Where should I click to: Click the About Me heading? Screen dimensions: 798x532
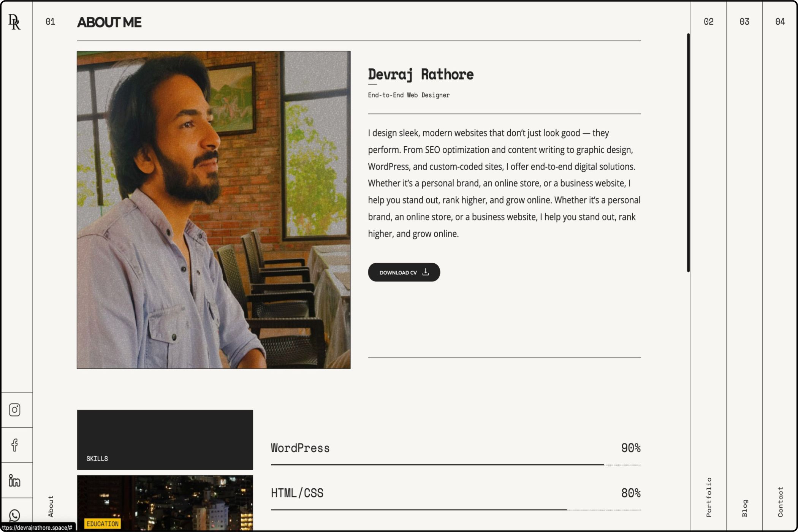(x=109, y=22)
